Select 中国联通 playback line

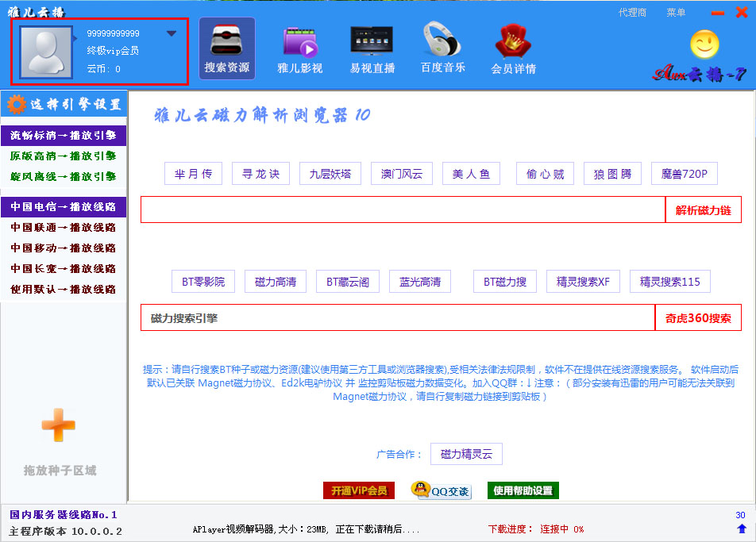point(64,228)
